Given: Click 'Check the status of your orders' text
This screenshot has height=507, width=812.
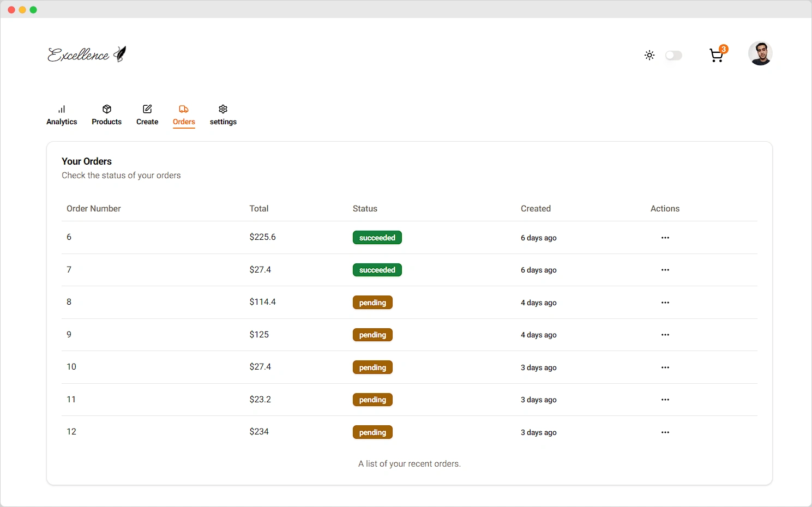Looking at the screenshot, I should click(x=121, y=176).
